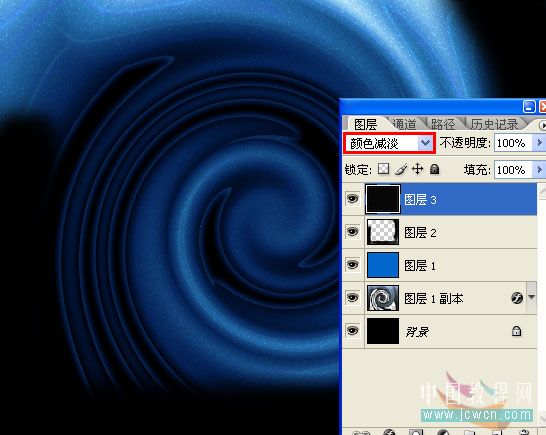Select the layer named 图层 3
This screenshot has height=435, width=546.
pos(420,200)
